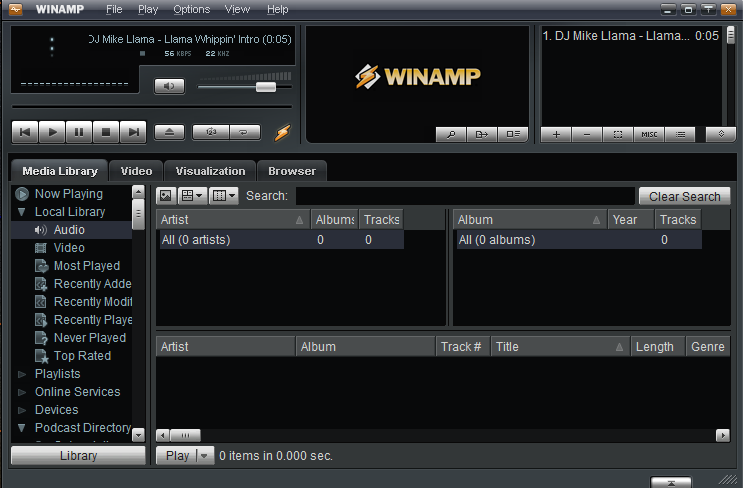The image size is (743, 488).
Task: Click the Winamp icon in the title bar
Action: 16,9
